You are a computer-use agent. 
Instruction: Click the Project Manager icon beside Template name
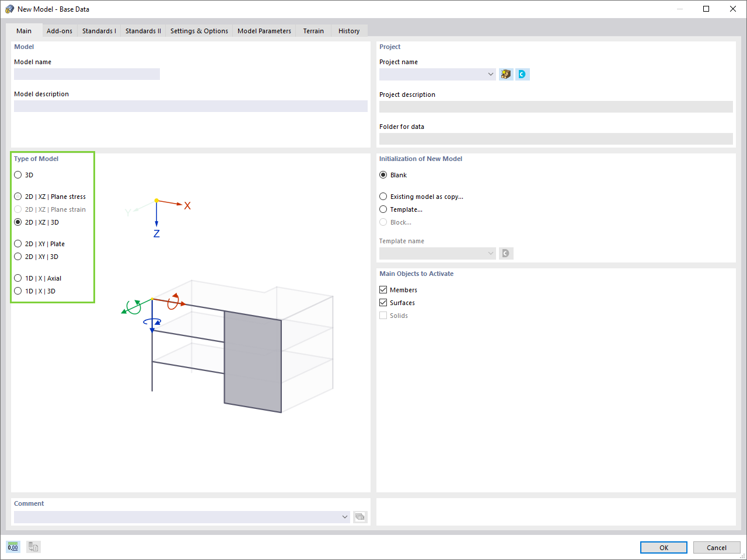coord(505,253)
